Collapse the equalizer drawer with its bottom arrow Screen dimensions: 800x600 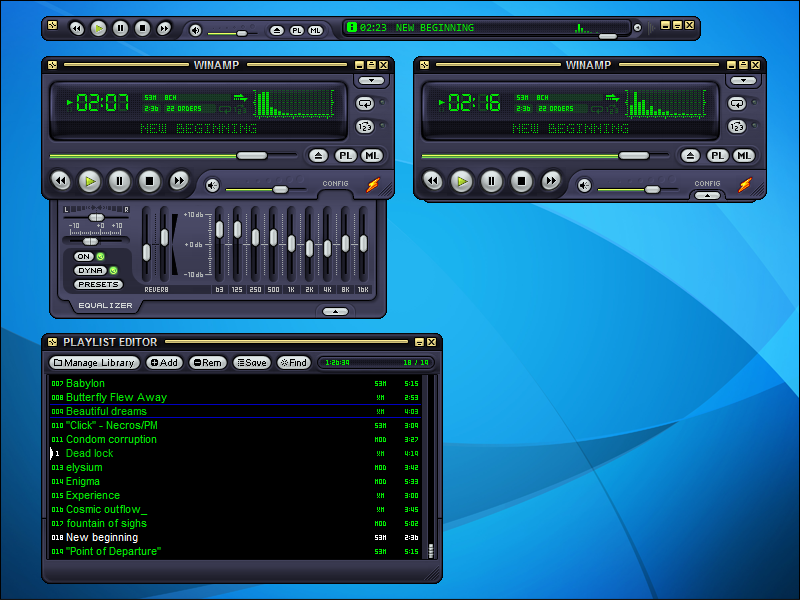pyautogui.click(x=335, y=311)
